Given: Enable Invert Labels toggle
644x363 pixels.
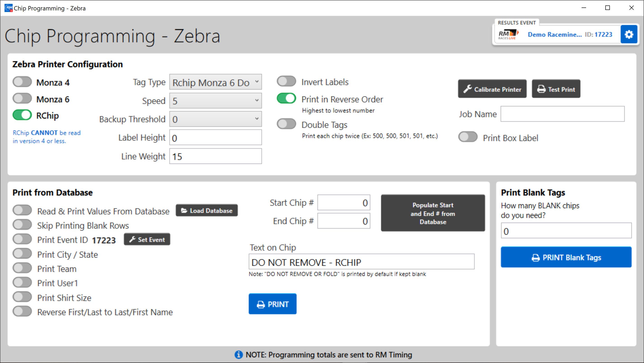Looking at the screenshot, I should click(x=286, y=81).
